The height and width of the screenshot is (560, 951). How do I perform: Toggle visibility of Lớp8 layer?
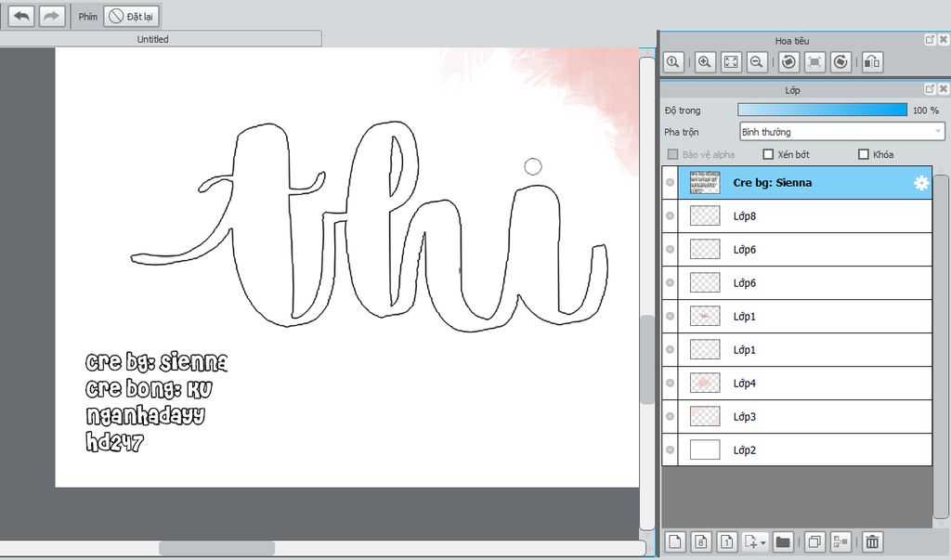pyautogui.click(x=671, y=216)
